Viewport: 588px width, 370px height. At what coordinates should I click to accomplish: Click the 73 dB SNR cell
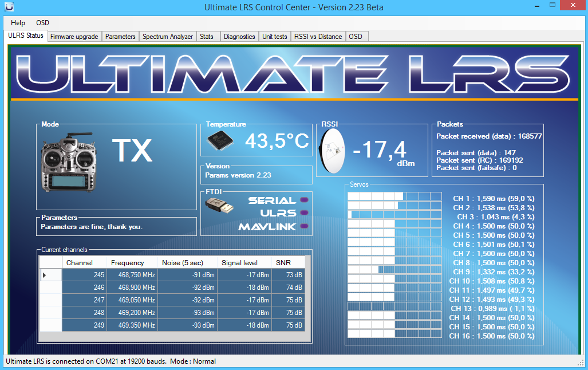[x=289, y=275]
